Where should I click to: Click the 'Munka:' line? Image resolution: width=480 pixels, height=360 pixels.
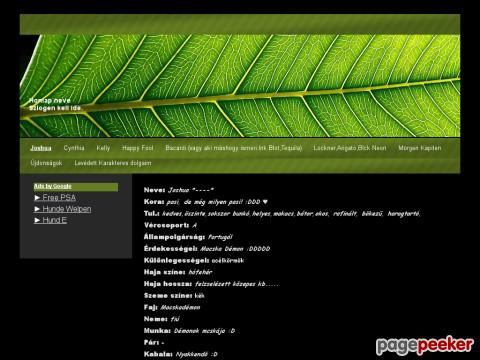pos(189,331)
